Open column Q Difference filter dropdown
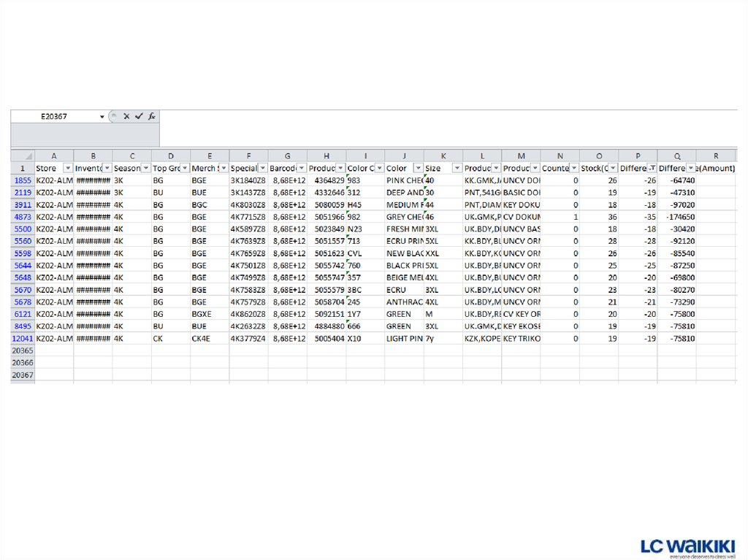Viewport: 748px width, 560px height. coord(690,169)
